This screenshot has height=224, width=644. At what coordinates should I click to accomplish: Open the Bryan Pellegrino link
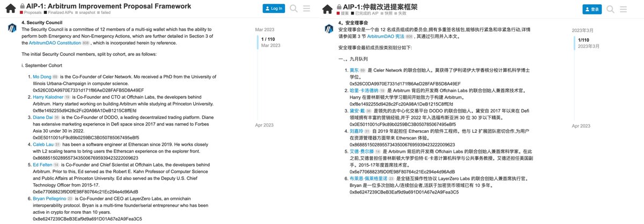coord(49,198)
